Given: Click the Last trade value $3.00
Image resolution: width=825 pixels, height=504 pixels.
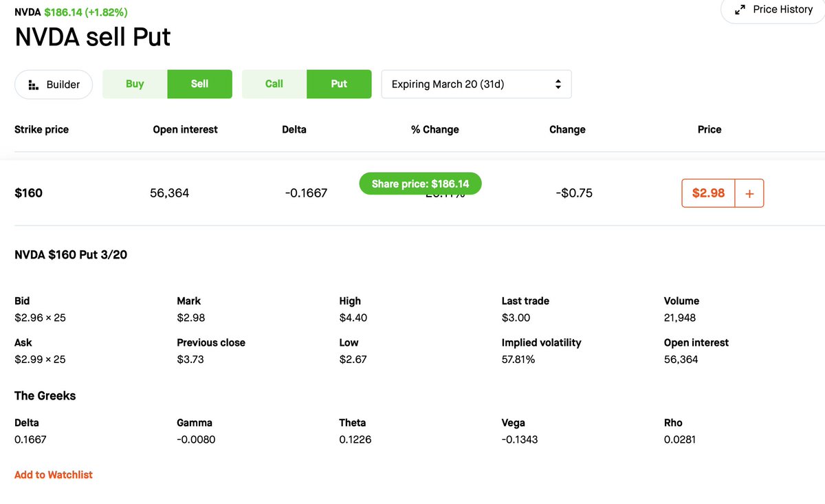Looking at the screenshot, I should click(x=516, y=318).
